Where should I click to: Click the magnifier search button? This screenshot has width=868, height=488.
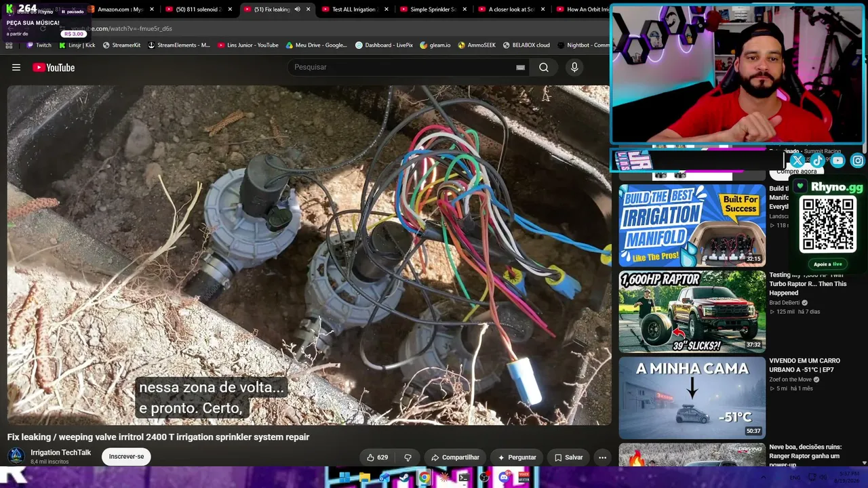click(544, 67)
